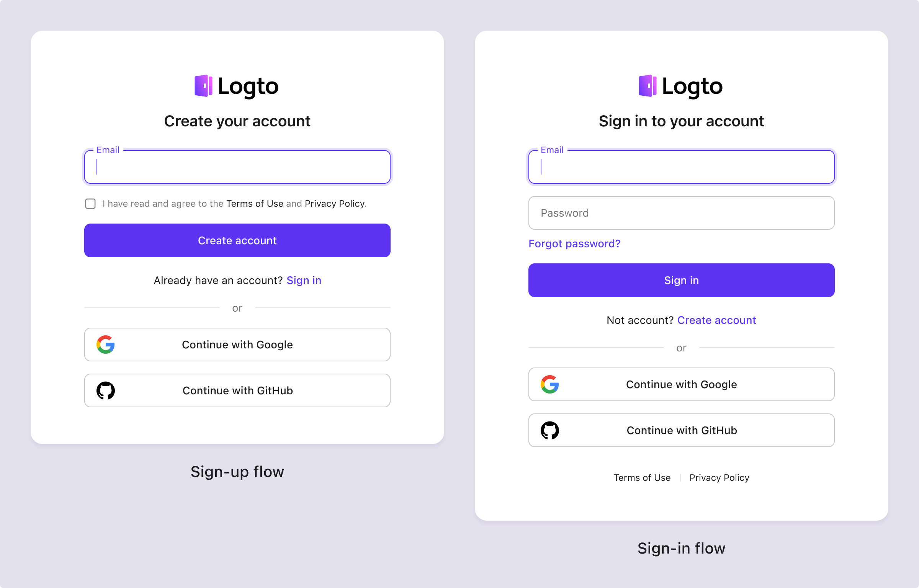Click inside the Email input field sign-up
Image resolution: width=919 pixels, height=588 pixels.
[237, 166]
